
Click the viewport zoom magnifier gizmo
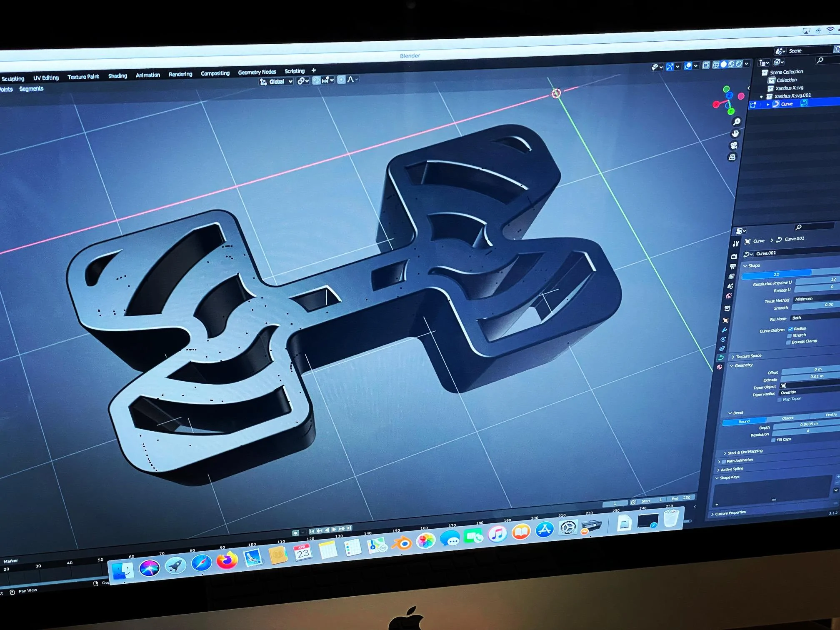(737, 122)
